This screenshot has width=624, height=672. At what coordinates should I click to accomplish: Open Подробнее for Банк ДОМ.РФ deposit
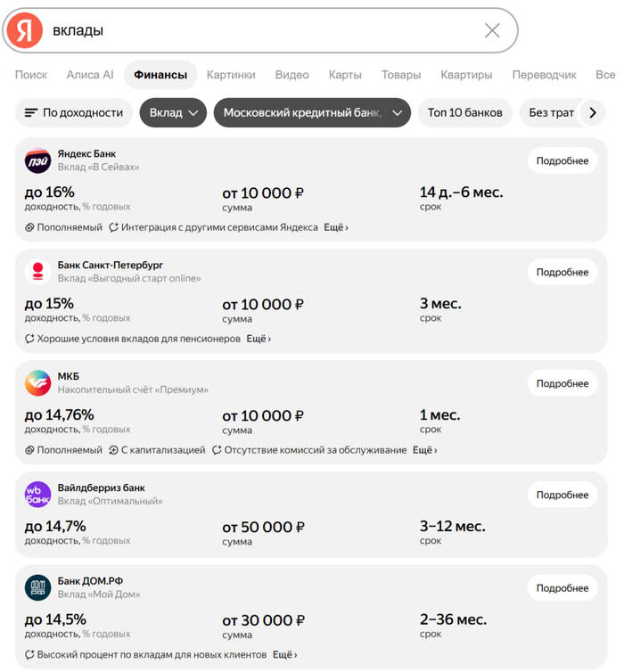click(562, 588)
